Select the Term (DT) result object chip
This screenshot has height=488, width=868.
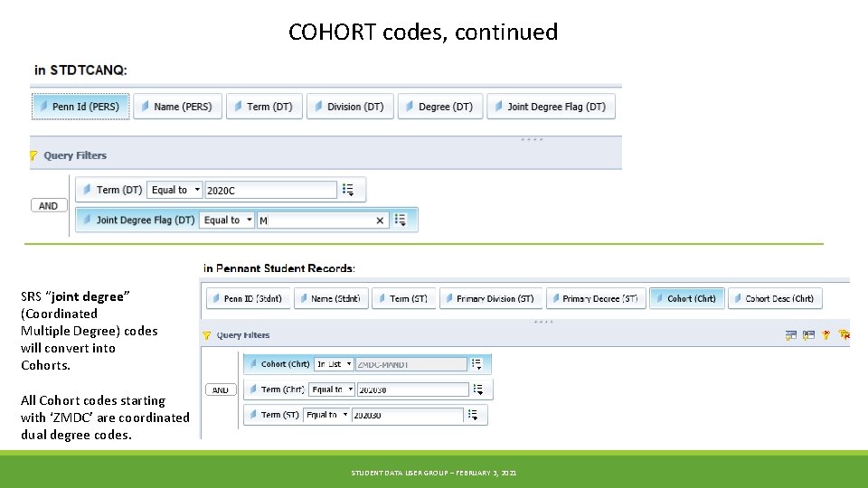coord(265,107)
